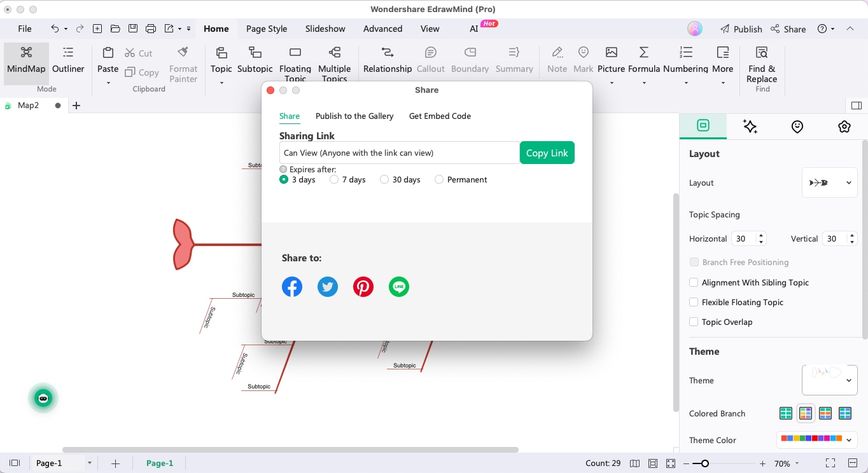
Task: Expand the Paste options arrow
Action: [108, 83]
